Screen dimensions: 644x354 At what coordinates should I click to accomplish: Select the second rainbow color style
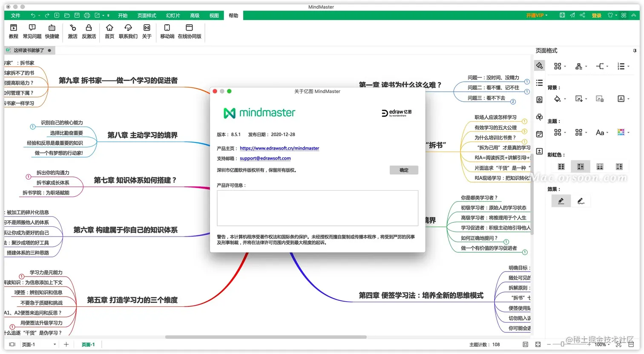581,166
